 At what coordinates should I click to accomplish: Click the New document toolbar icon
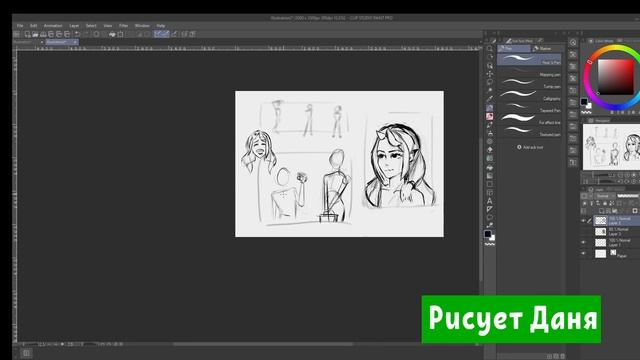(27, 34)
